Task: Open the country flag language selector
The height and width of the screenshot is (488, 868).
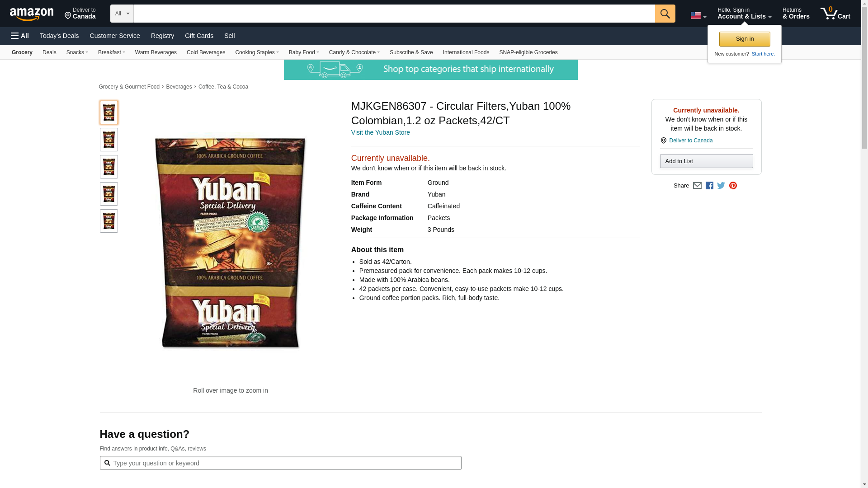Action: 698,15
